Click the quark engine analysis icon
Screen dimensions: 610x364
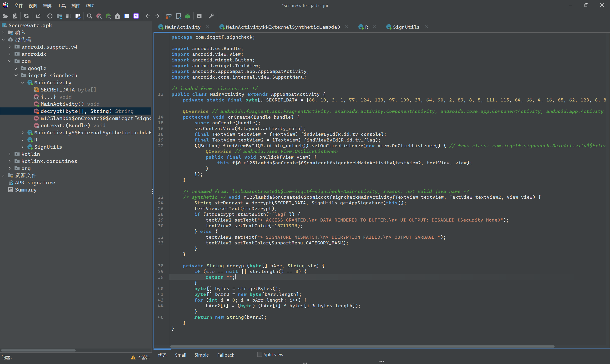click(x=178, y=16)
